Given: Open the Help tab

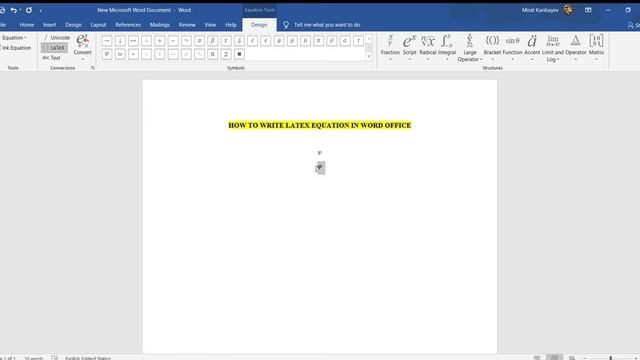Looking at the screenshot, I should point(231,25).
